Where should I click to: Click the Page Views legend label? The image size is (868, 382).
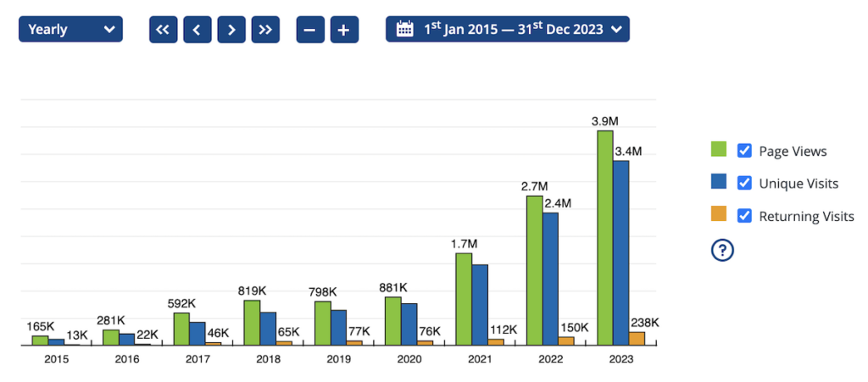click(x=793, y=152)
